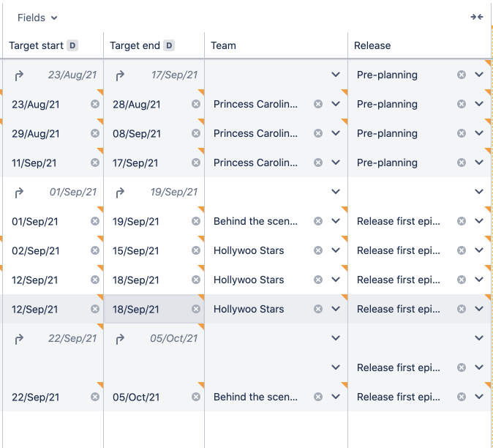Click the D badge next to Target end
Viewport: 493px width, 448px height.
(x=169, y=45)
